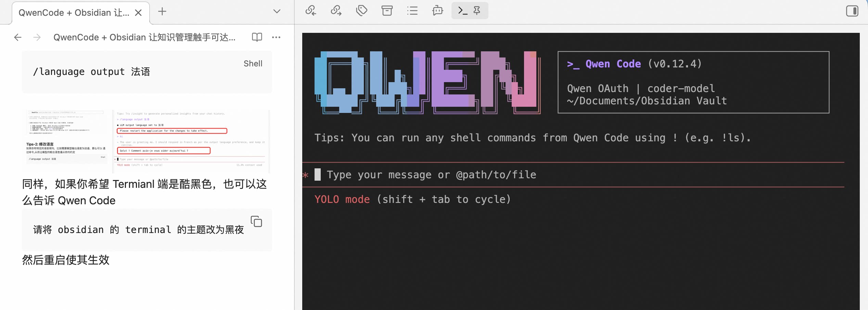Open a new tab with plus button
The height and width of the screenshot is (310, 868).
click(x=162, y=12)
